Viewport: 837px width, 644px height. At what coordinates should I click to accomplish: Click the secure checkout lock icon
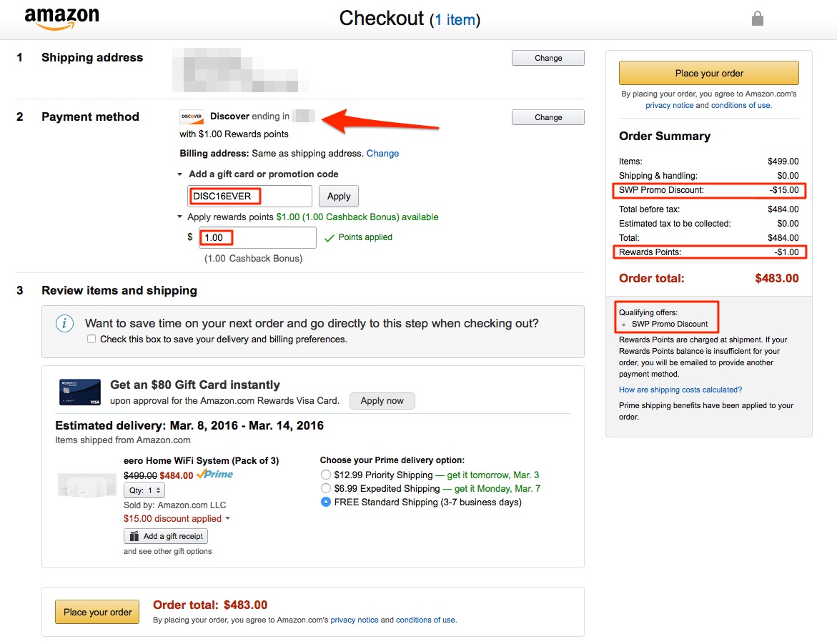coord(757,19)
